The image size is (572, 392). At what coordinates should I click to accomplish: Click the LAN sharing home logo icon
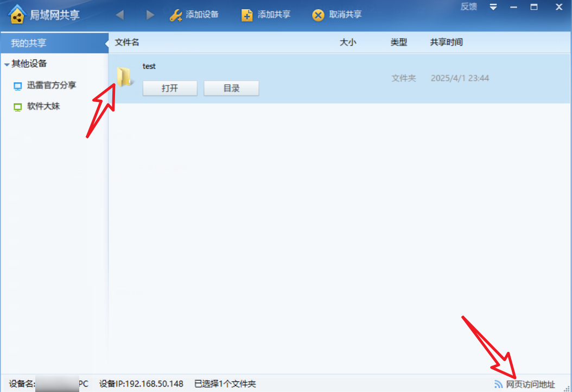[17, 15]
